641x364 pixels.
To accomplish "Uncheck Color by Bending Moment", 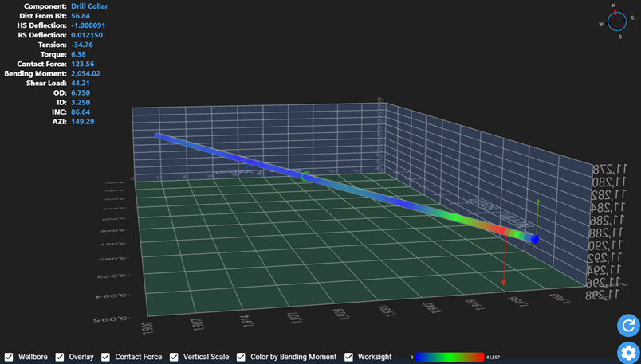I will (x=242, y=357).
